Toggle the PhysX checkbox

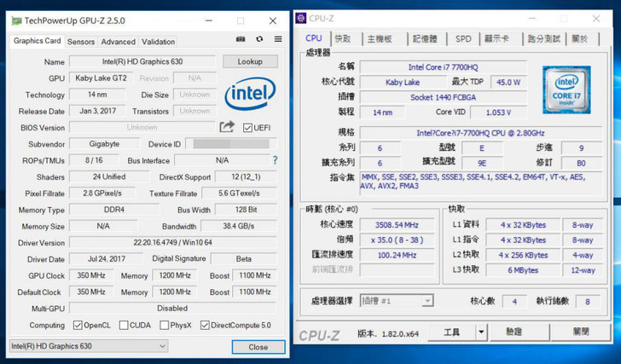pos(164,326)
